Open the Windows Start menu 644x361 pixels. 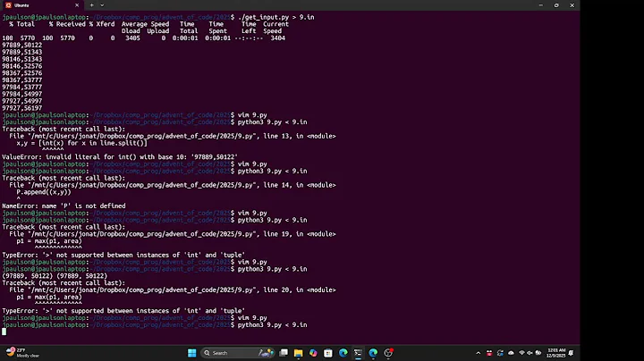pos(191,353)
